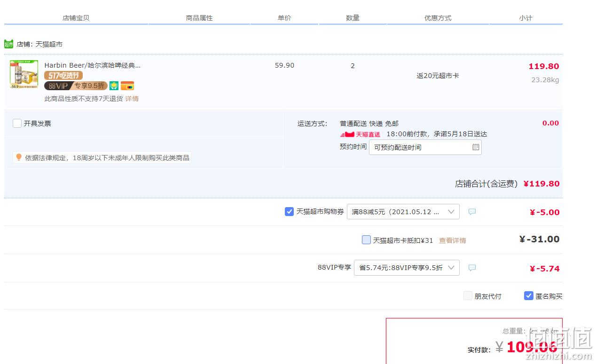This screenshot has width=596, height=364.
Task: Click the 18:00前付款 delivery promise text
Action: (x=437, y=134)
